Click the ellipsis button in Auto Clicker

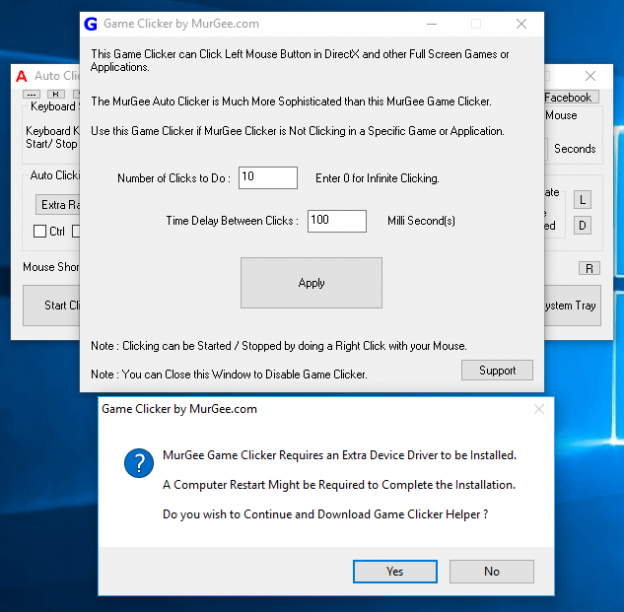(x=31, y=94)
